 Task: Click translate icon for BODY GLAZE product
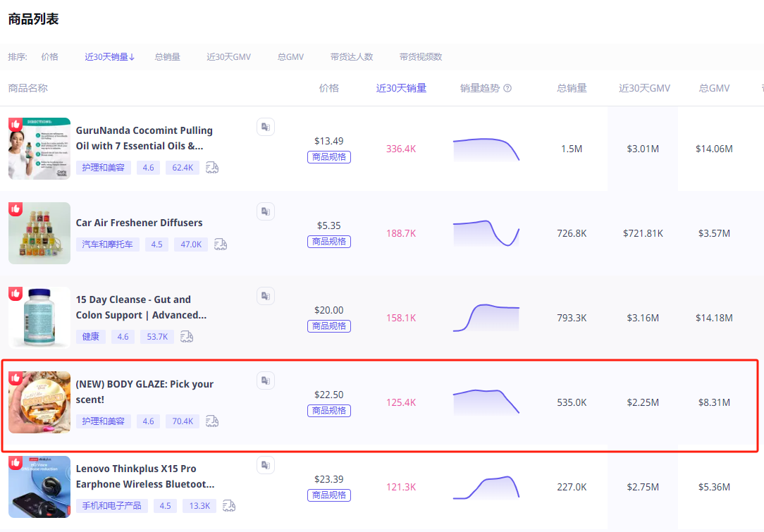[265, 381]
